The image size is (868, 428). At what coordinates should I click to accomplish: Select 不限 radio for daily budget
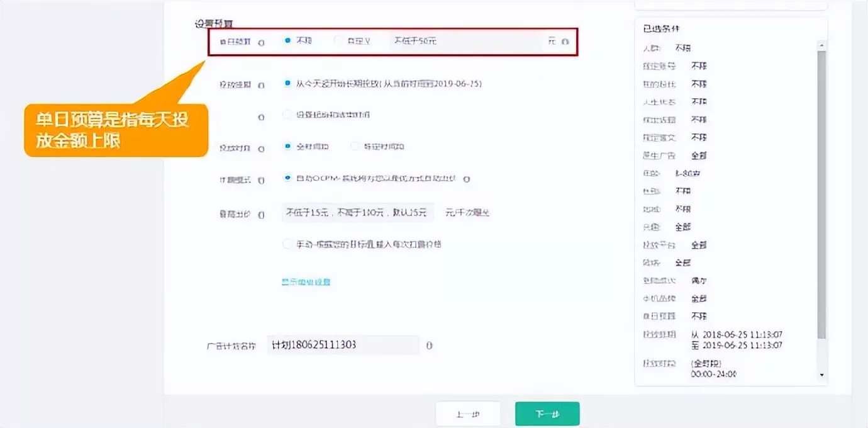coord(287,40)
